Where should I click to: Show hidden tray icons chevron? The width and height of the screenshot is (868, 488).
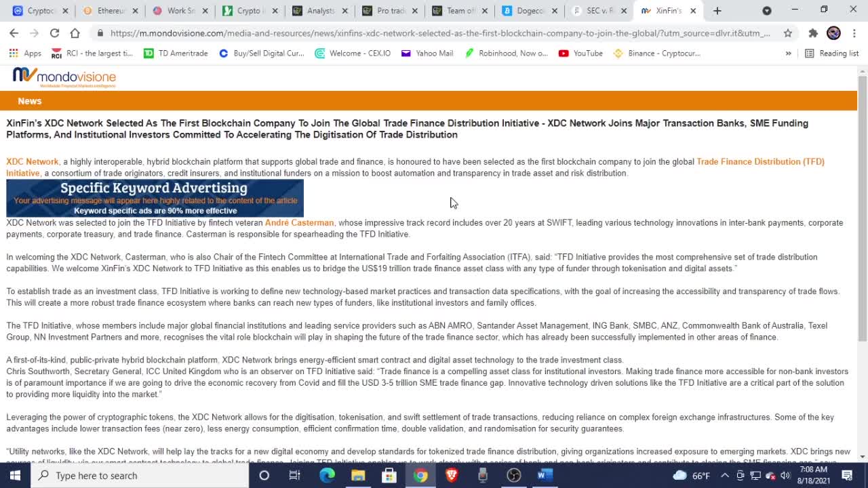point(724,475)
